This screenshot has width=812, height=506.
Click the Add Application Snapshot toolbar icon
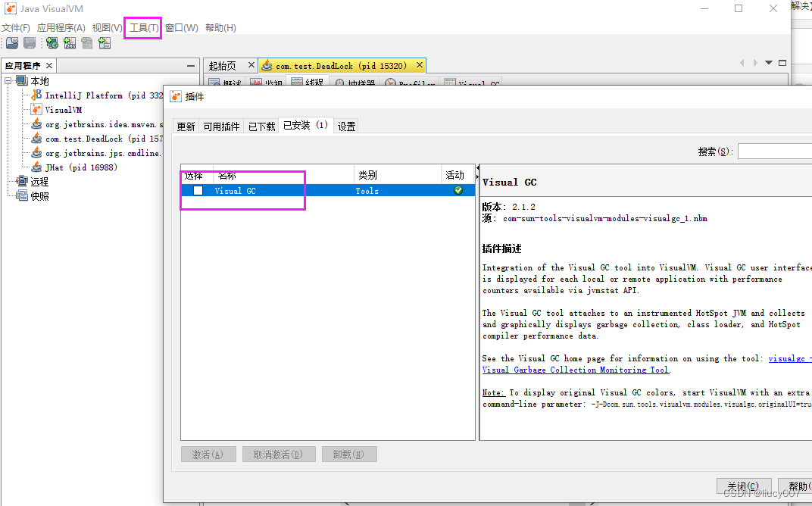105,43
